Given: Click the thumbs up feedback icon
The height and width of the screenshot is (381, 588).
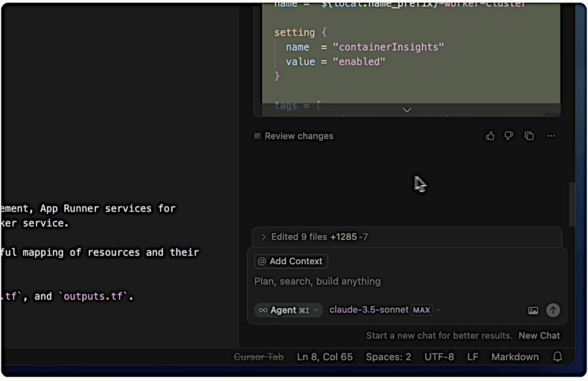Looking at the screenshot, I should click(490, 136).
